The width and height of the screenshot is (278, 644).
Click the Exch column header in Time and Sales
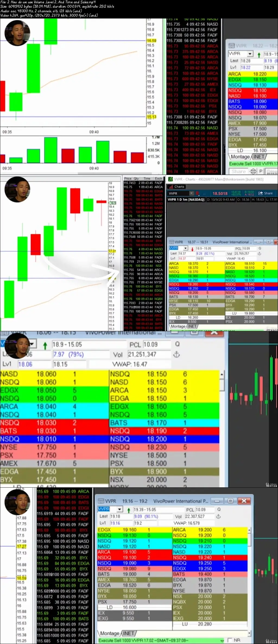pyautogui.click(x=159, y=178)
